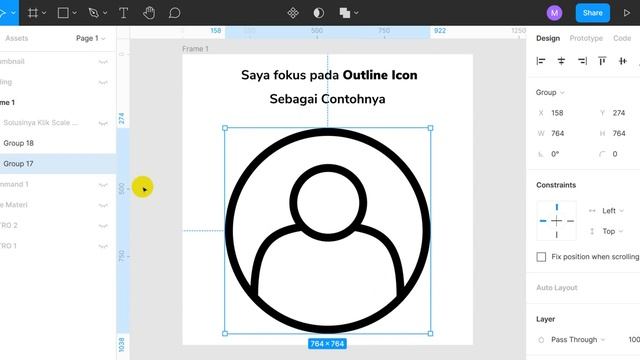Click the Saya fokus pada Outline Icon text
This screenshot has height=360, width=640.
(x=329, y=76)
